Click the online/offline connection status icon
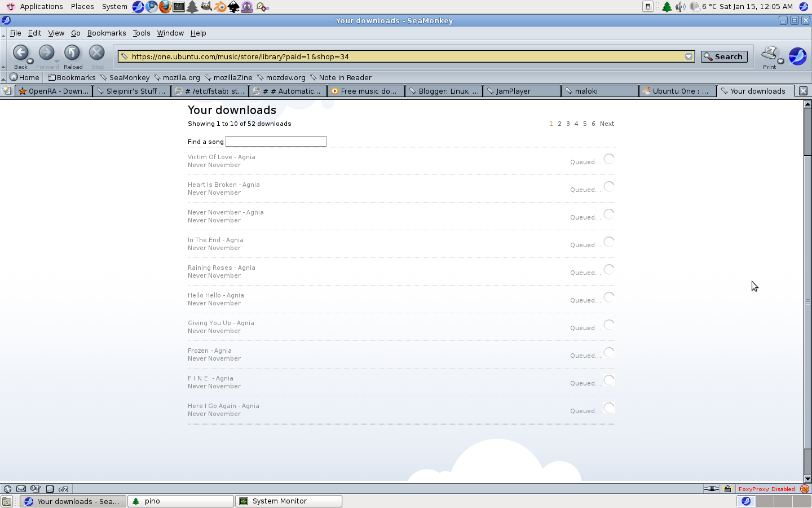The height and width of the screenshot is (508, 812). tap(711, 489)
